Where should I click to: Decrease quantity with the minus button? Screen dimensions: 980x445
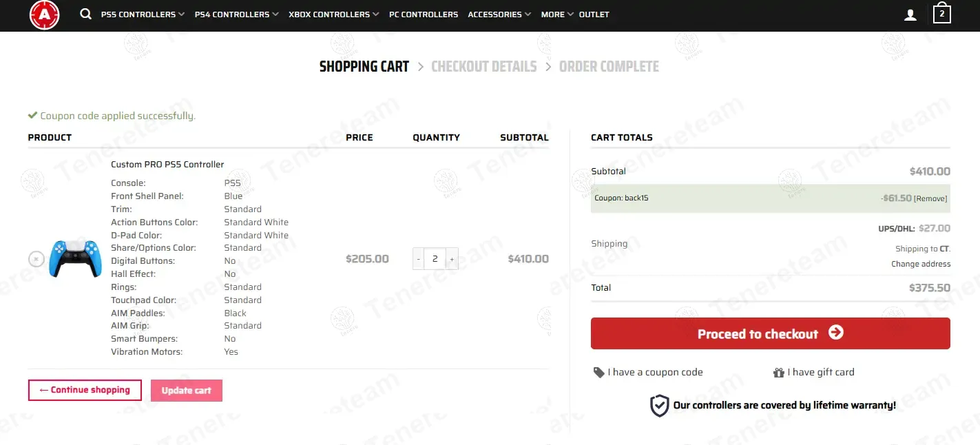(x=419, y=259)
